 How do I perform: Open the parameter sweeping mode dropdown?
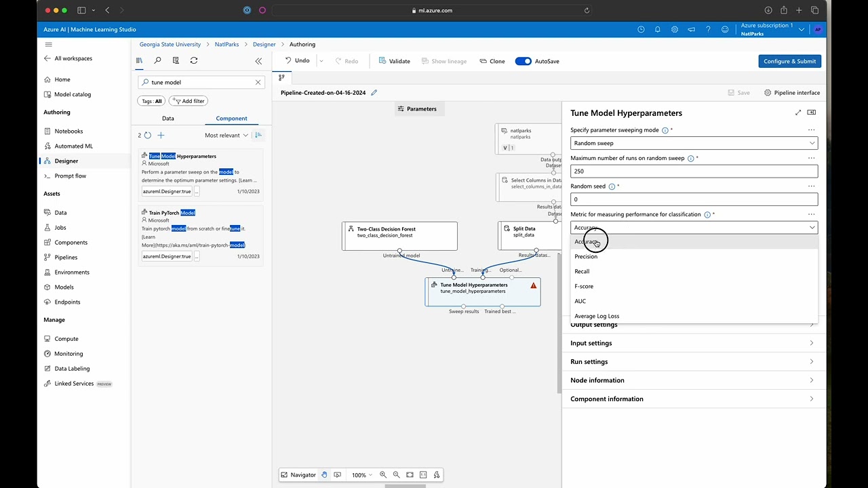(x=694, y=143)
